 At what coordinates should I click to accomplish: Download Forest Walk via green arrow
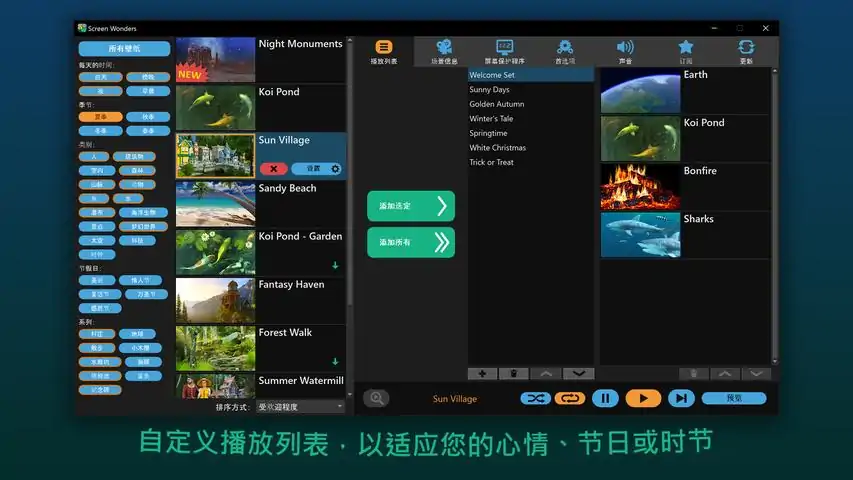click(x=335, y=362)
